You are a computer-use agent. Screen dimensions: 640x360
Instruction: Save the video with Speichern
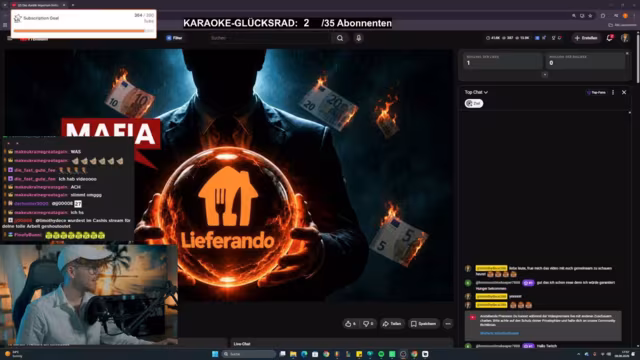pyautogui.click(x=424, y=324)
